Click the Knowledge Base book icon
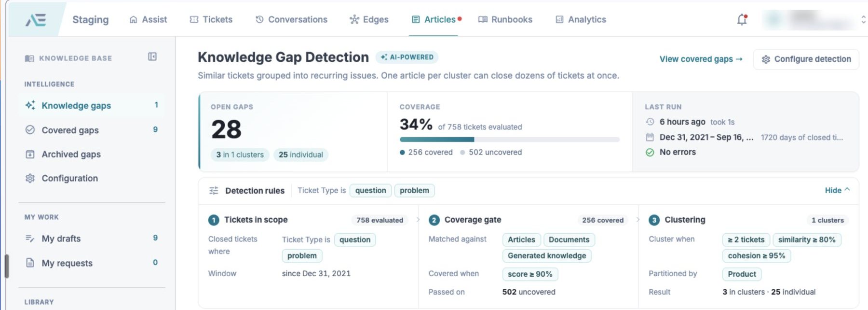868x310 pixels. pos(29,58)
